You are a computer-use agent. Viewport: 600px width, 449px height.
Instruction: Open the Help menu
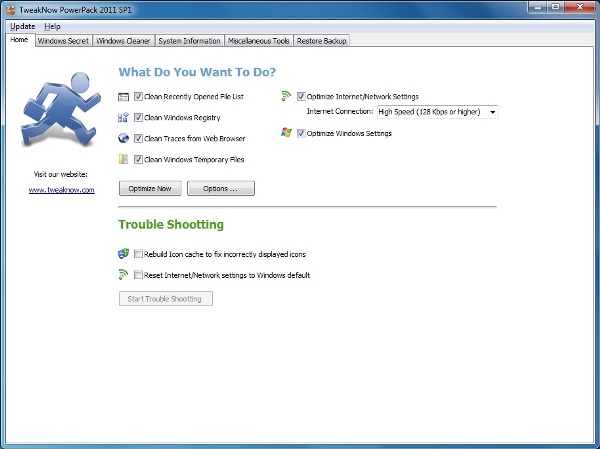tap(52, 26)
